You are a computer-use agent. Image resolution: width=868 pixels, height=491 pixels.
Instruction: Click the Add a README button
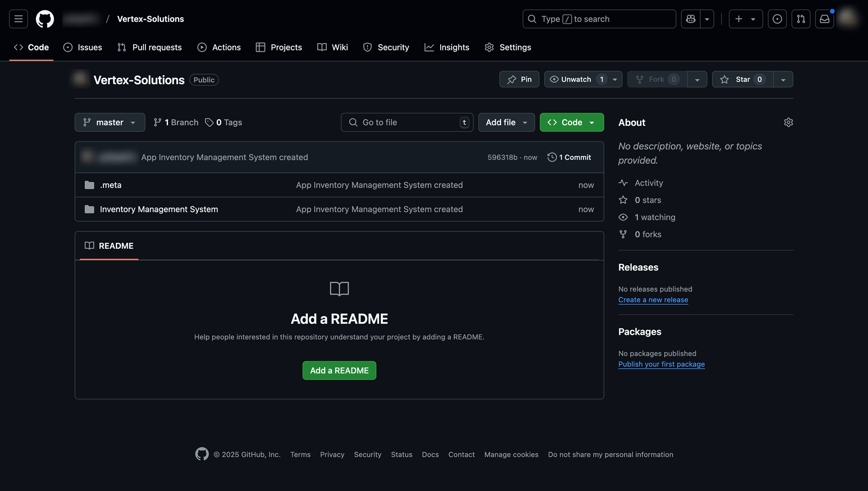coord(339,370)
